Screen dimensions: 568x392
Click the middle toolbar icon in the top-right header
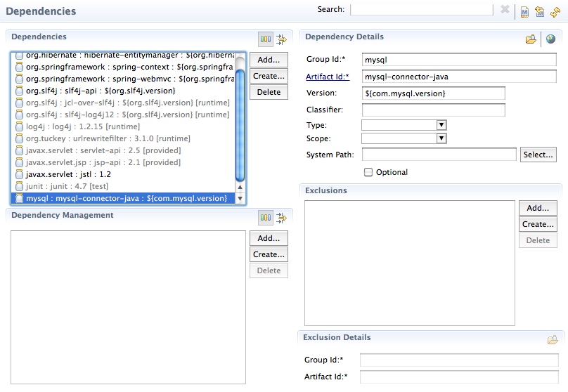coord(540,11)
